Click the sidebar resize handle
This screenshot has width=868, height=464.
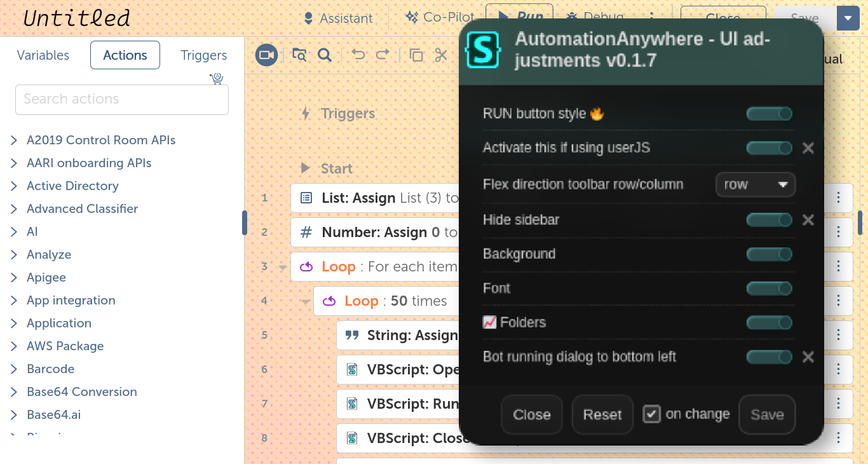(x=244, y=223)
